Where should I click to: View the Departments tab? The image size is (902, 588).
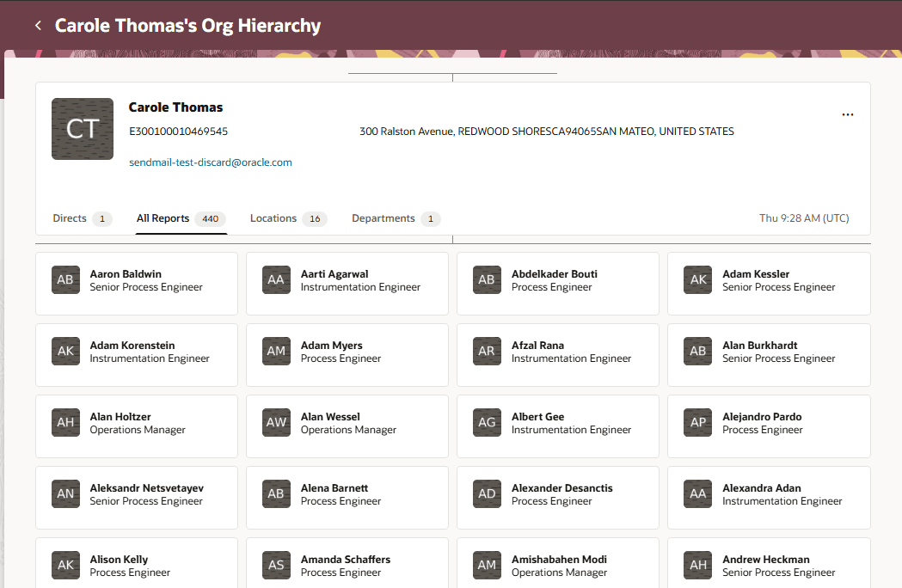[x=384, y=218]
